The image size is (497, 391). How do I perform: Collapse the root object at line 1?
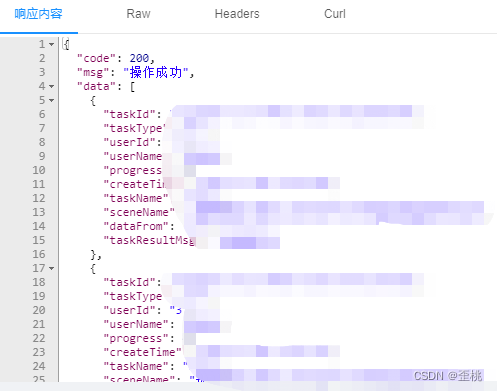pyautogui.click(x=51, y=44)
